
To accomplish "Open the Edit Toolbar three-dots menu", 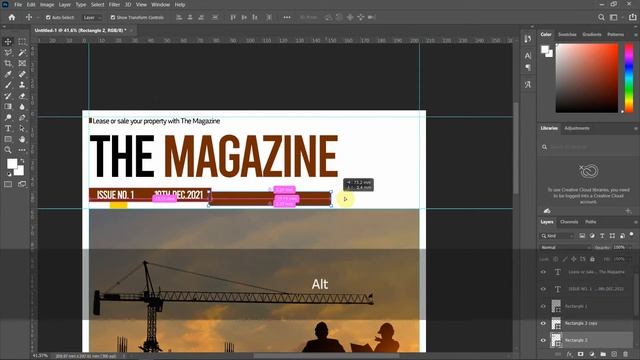I will point(22,150).
